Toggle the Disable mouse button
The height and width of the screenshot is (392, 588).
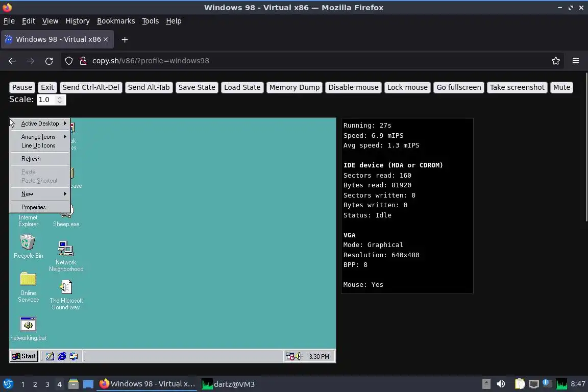(353, 87)
